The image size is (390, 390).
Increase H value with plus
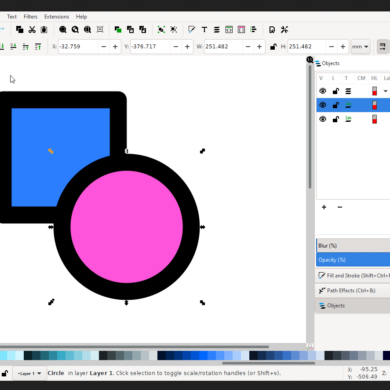[x=343, y=47]
